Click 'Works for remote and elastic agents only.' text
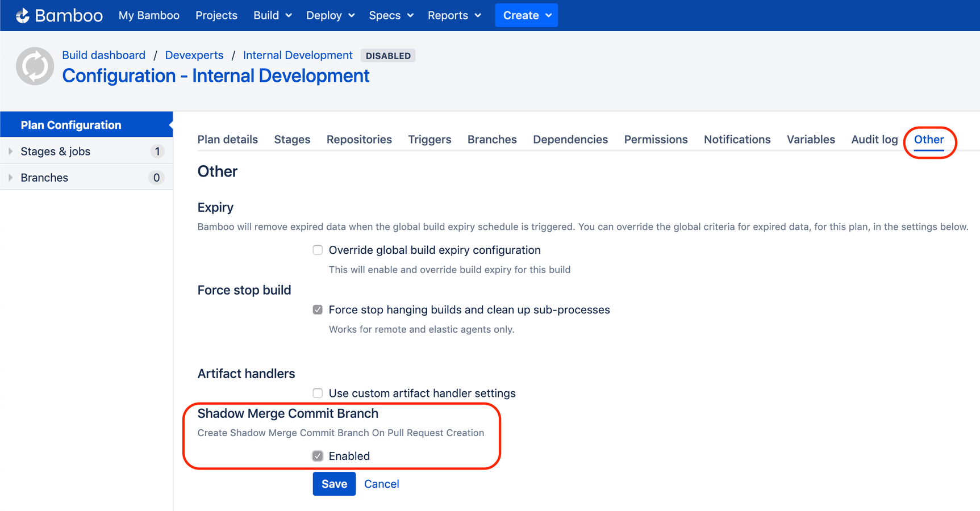This screenshot has width=980, height=511. 422,329
